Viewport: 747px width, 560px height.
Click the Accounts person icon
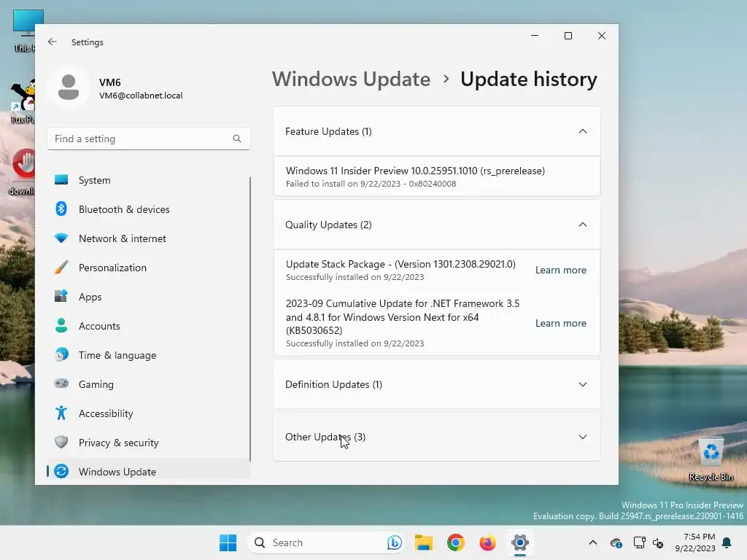61,326
